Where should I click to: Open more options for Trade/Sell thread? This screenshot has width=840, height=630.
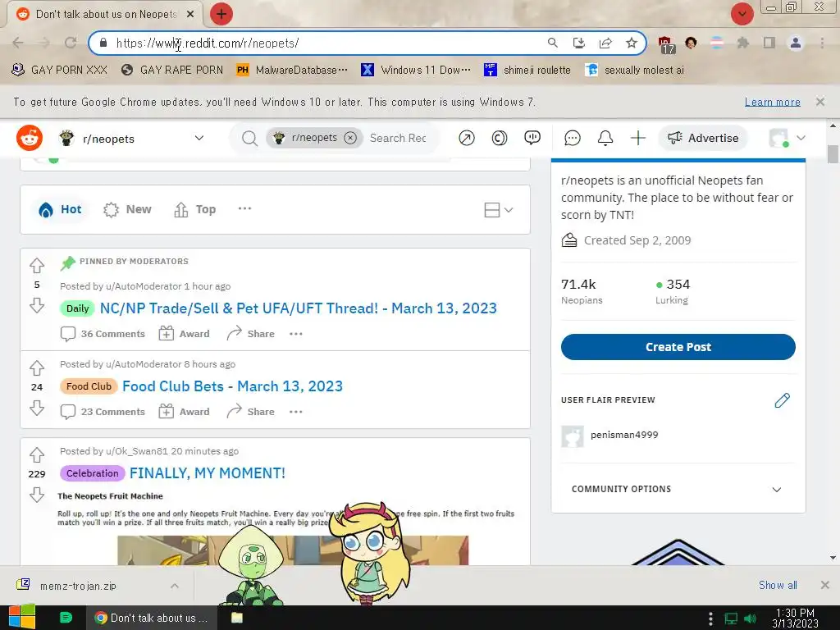click(x=295, y=334)
